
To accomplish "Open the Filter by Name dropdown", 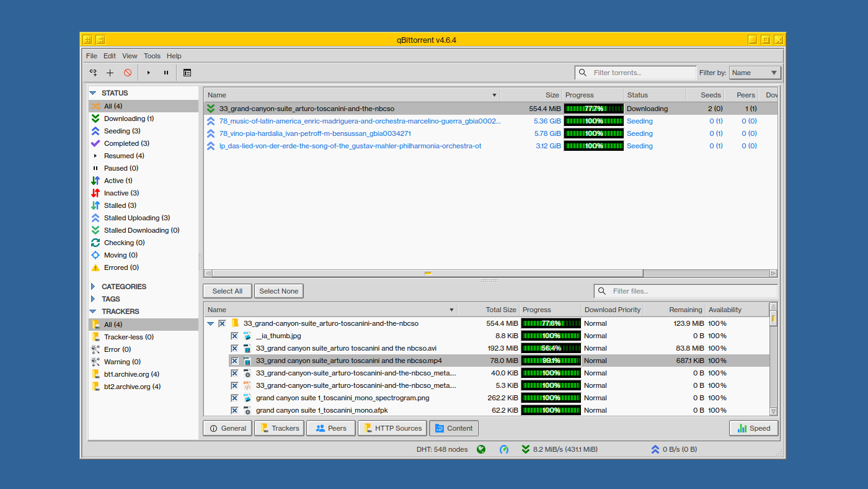I will [755, 73].
